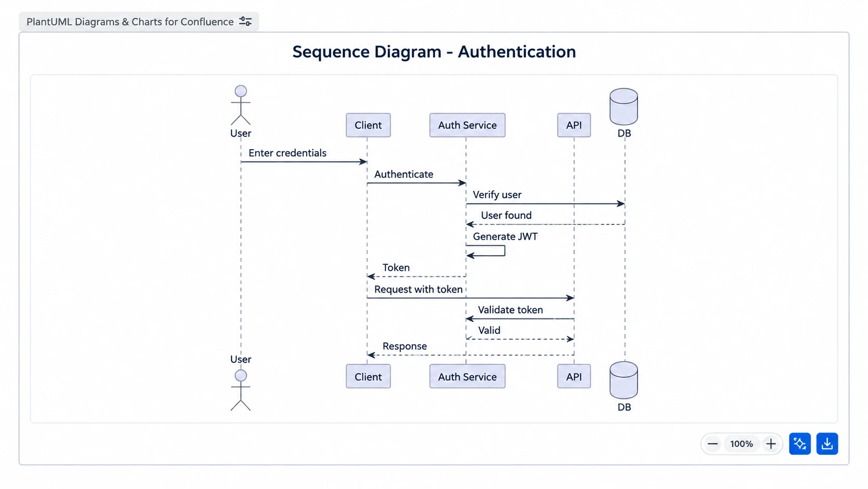The width and height of the screenshot is (868, 489).
Task: Click the "Sequence Diagram - Authentication" title
Action: coord(434,51)
